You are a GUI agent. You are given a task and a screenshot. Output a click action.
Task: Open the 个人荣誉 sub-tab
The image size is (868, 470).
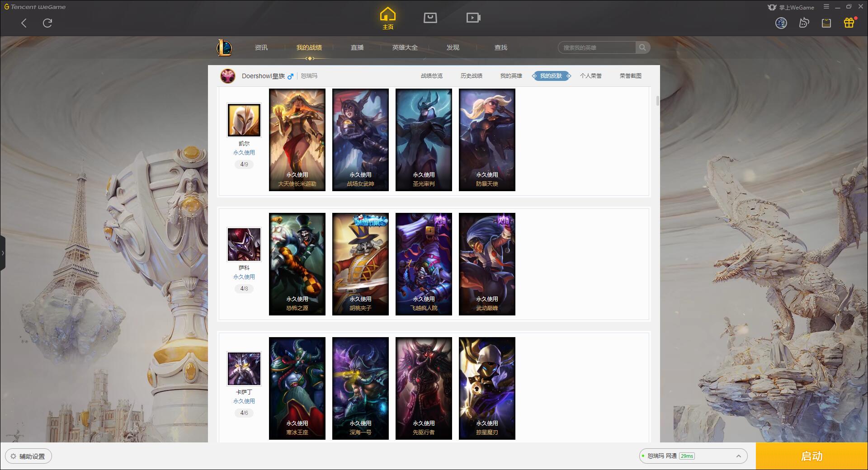(591, 76)
